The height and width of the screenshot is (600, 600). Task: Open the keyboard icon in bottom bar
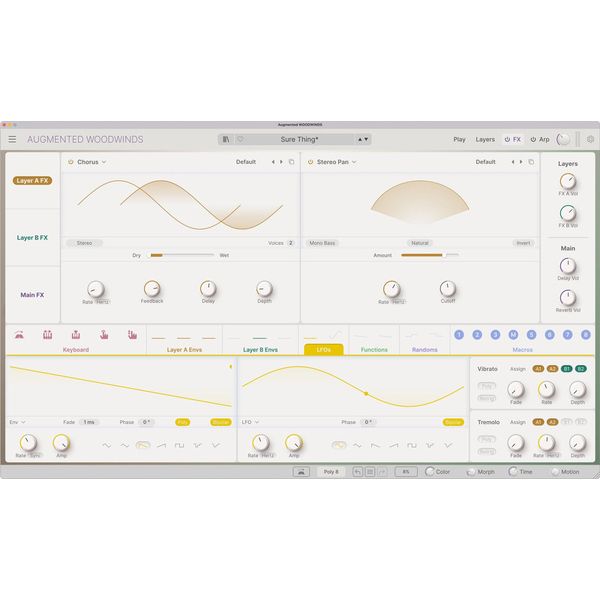click(x=301, y=472)
